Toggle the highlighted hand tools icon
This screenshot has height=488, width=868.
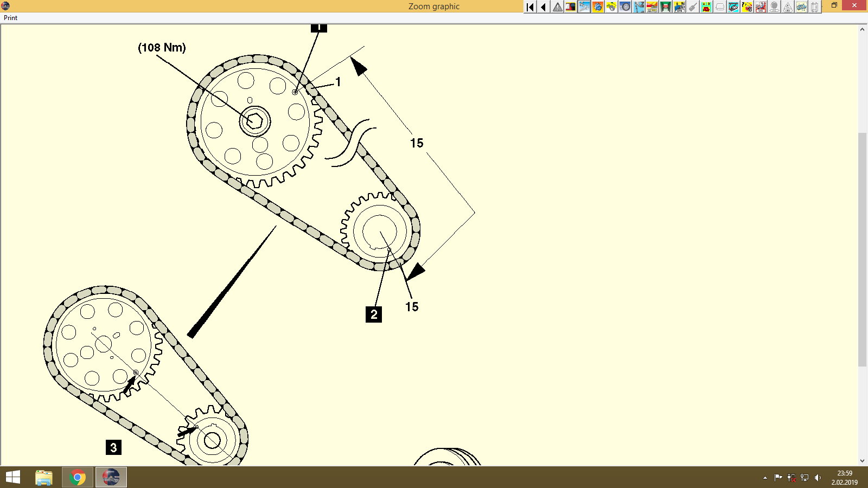(x=584, y=8)
